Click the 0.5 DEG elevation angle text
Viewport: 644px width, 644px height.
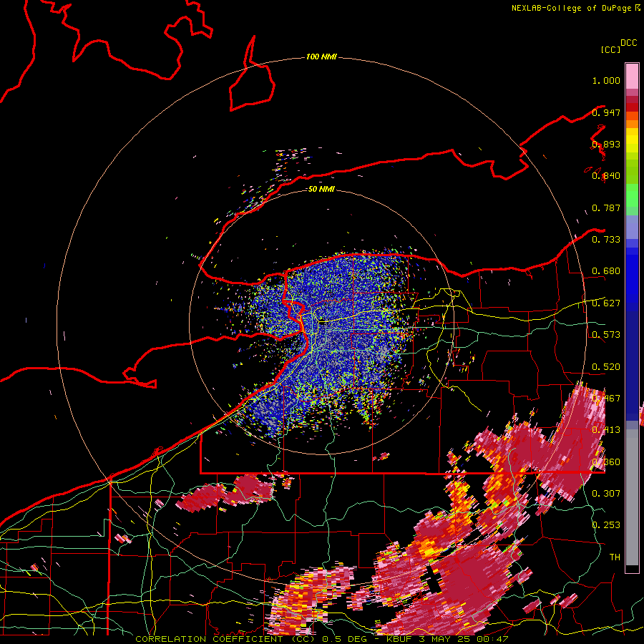343,639
